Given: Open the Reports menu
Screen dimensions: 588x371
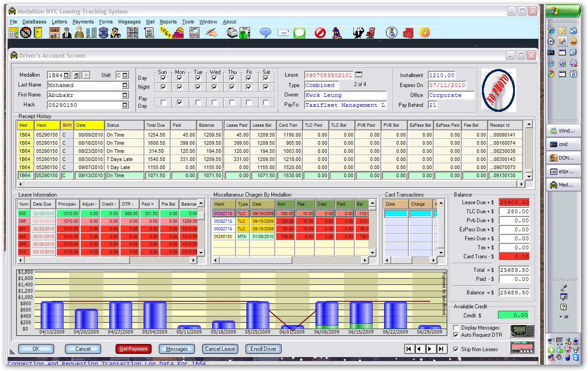Looking at the screenshot, I should (x=168, y=22).
